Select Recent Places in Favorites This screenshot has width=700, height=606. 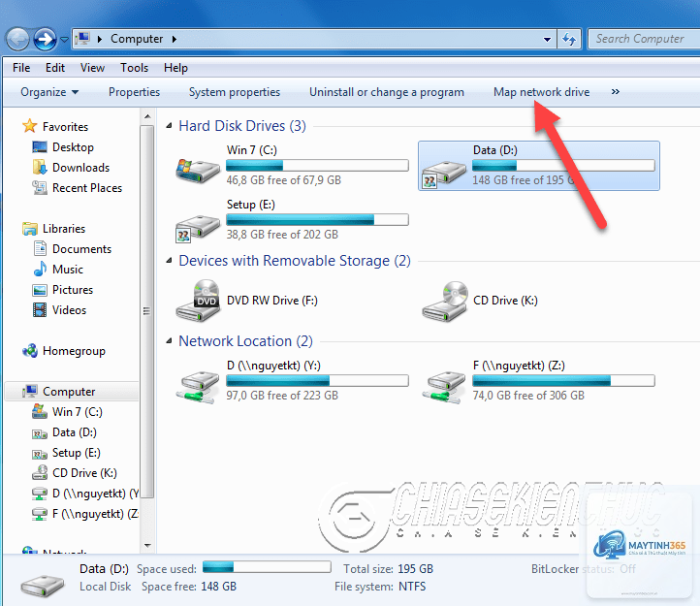coord(87,187)
